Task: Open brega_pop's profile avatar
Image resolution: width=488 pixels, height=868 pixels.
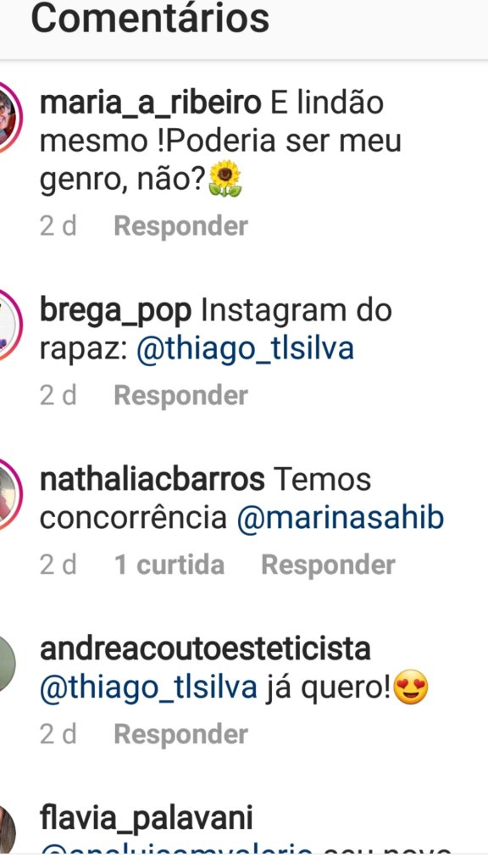Action: point(8,325)
